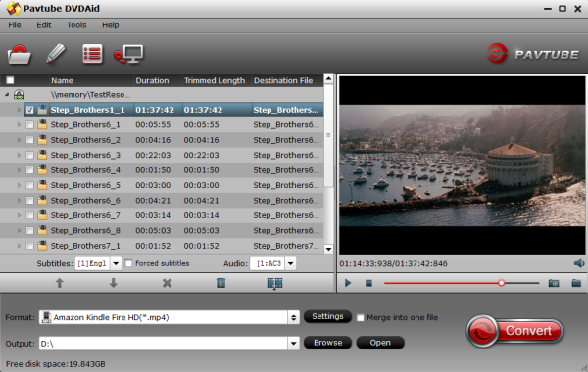Open the task list icon
Screen dimensions: 588x372
(x=92, y=54)
